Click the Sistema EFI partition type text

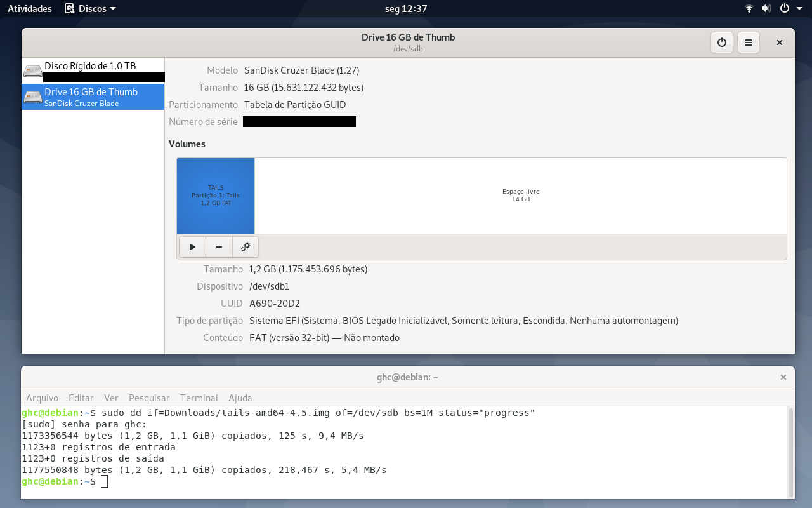464,321
